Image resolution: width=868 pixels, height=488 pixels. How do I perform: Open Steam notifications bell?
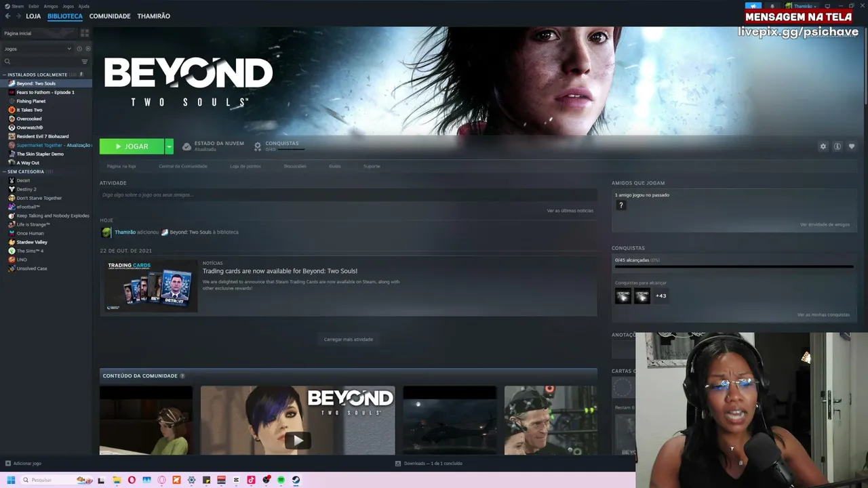coord(772,6)
